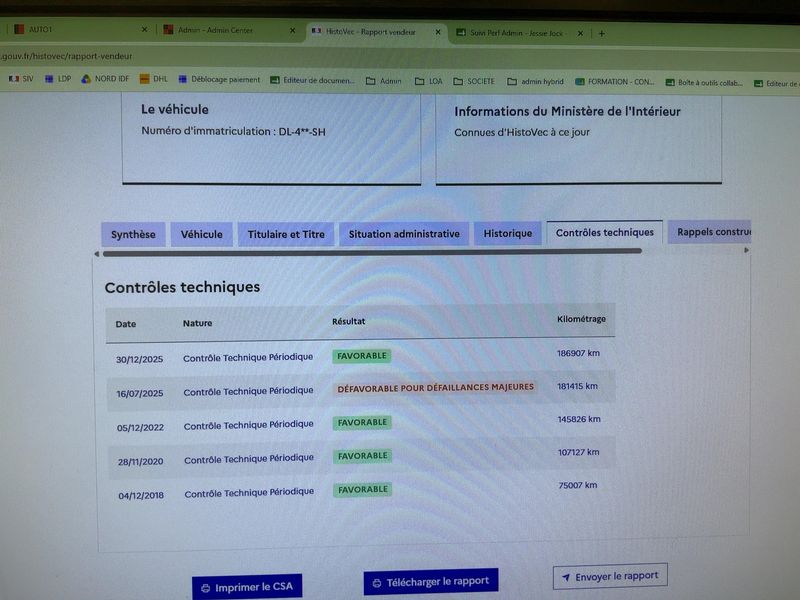Open the SIV bookmark
The width and height of the screenshot is (800, 600).
click(21, 79)
